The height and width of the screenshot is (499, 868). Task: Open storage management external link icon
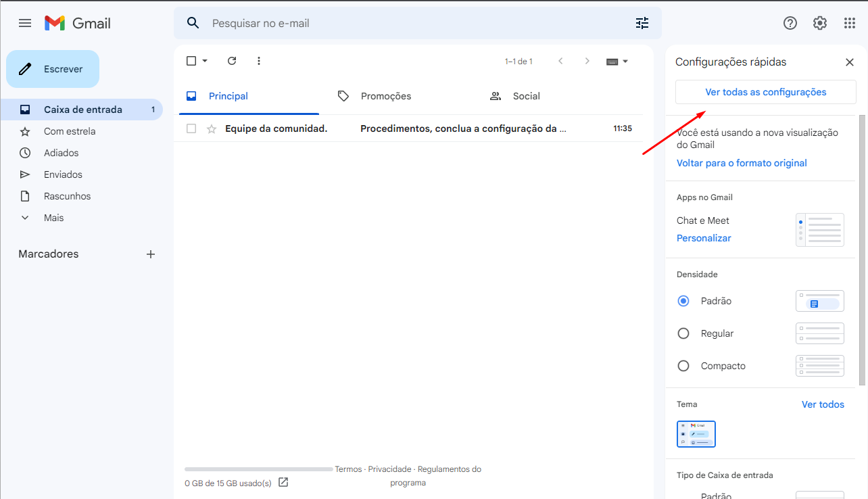(283, 483)
